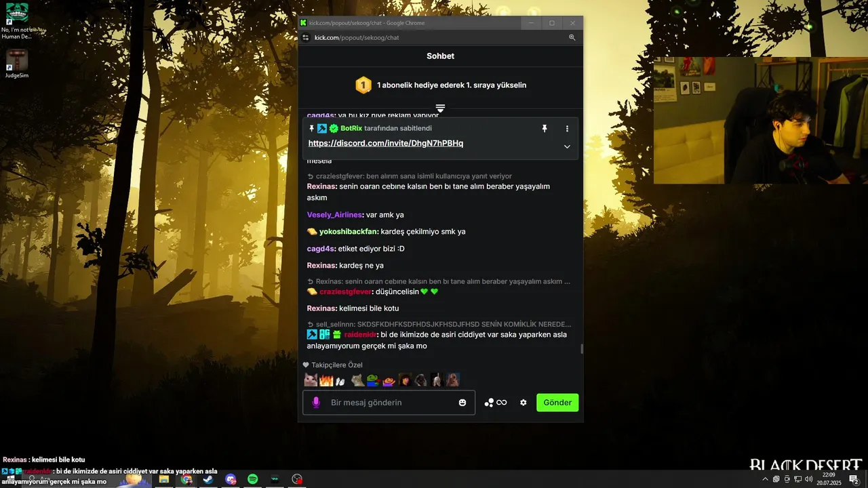Click the chat window scrollbar thumb
The width and height of the screenshot is (868, 488).
[581, 349]
